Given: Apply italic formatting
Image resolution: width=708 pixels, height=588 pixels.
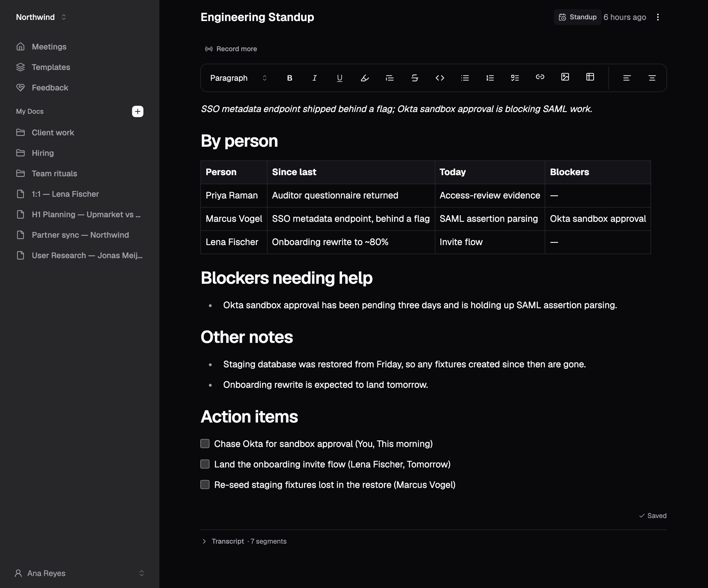Looking at the screenshot, I should coord(314,78).
